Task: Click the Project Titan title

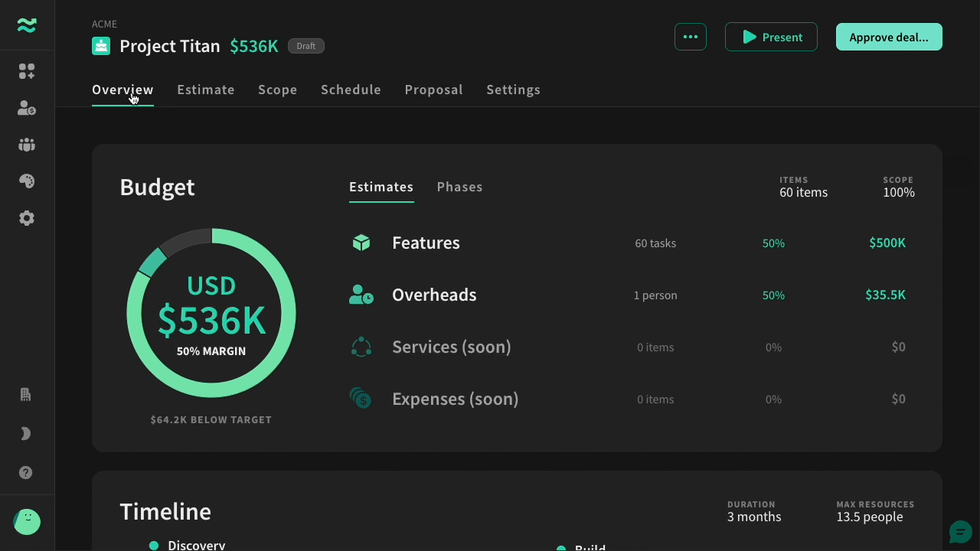Action: click(170, 46)
